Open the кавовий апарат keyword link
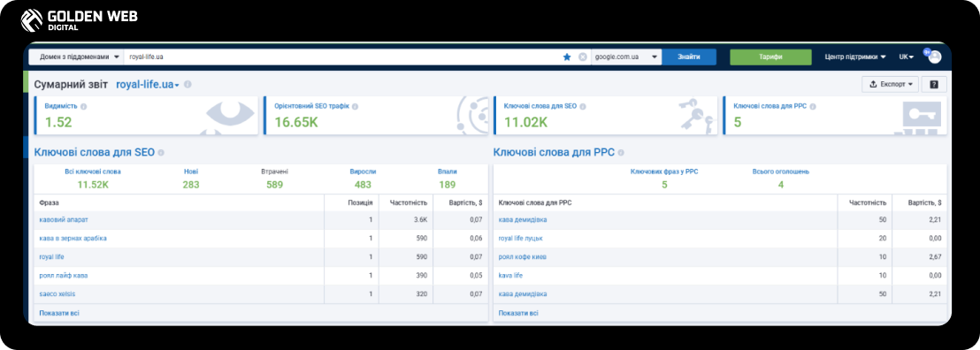 (x=64, y=220)
